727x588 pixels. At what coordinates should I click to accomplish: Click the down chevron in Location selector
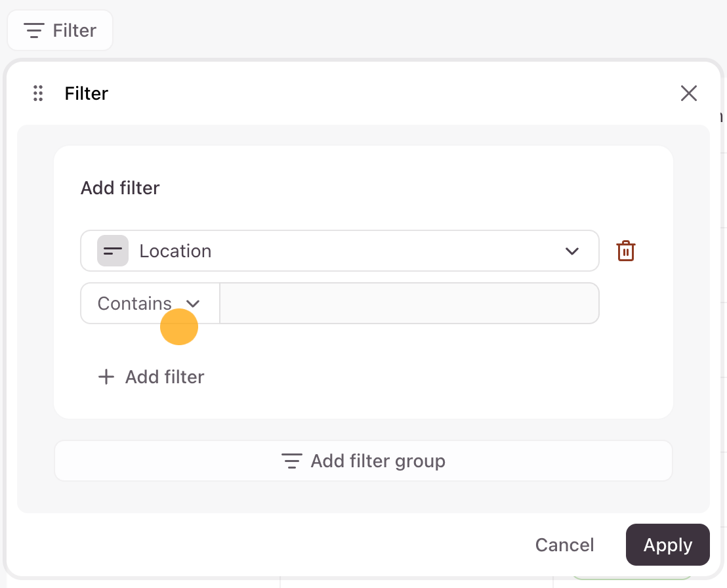[572, 251]
